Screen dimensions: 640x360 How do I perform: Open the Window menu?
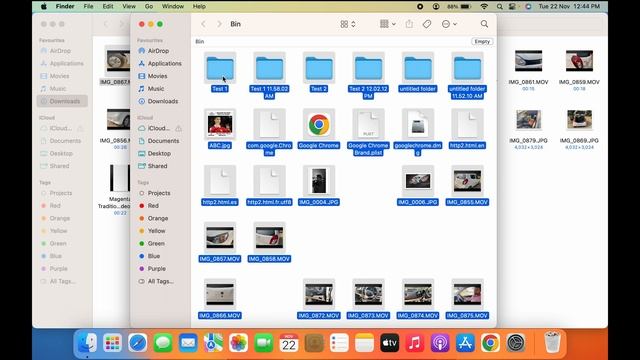point(173,6)
